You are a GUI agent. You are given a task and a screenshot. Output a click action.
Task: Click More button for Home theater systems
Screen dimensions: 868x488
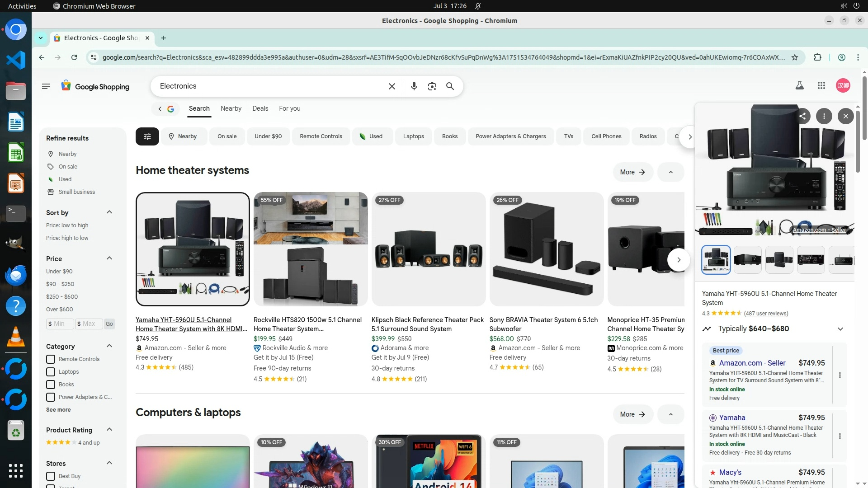632,172
